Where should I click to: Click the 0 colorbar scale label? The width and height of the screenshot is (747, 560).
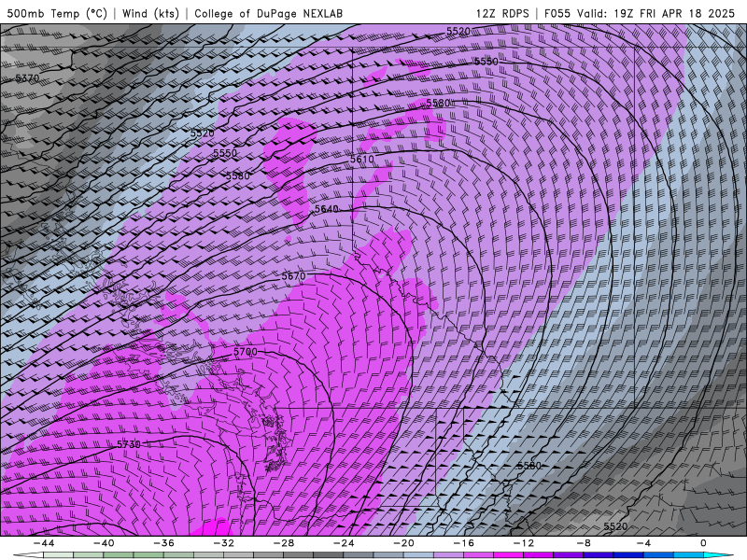pos(704,543)
